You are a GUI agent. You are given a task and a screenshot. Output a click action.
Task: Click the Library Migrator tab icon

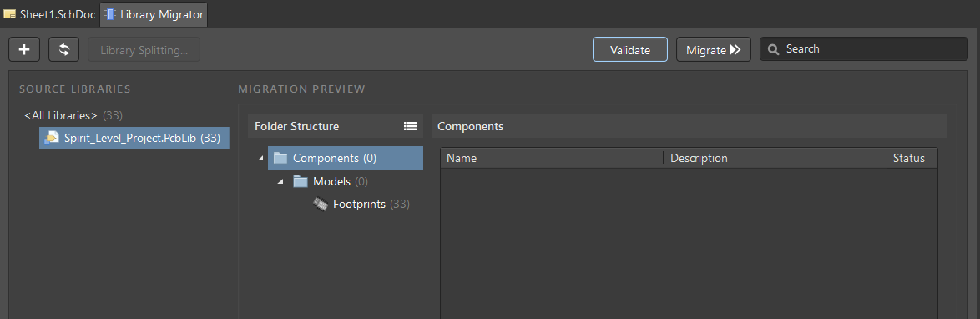pyautogui.click(x=110, y=14)
